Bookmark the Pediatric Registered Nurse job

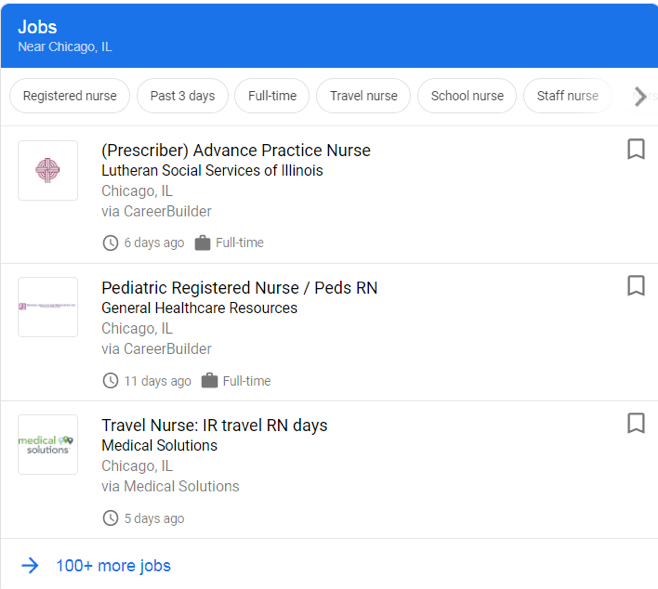point(636,286)
